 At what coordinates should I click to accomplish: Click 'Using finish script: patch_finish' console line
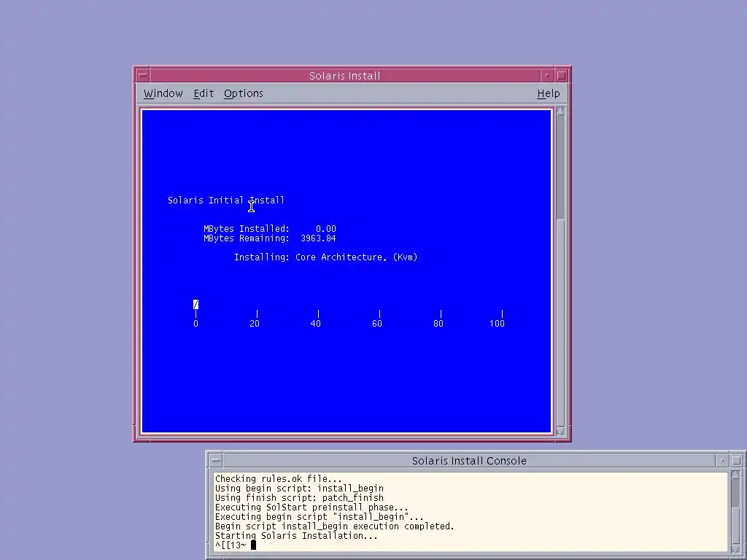299,497
